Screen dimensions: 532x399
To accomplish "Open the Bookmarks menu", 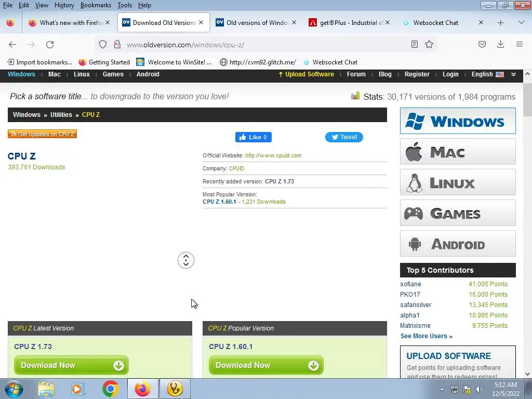I will coord(96,5).
